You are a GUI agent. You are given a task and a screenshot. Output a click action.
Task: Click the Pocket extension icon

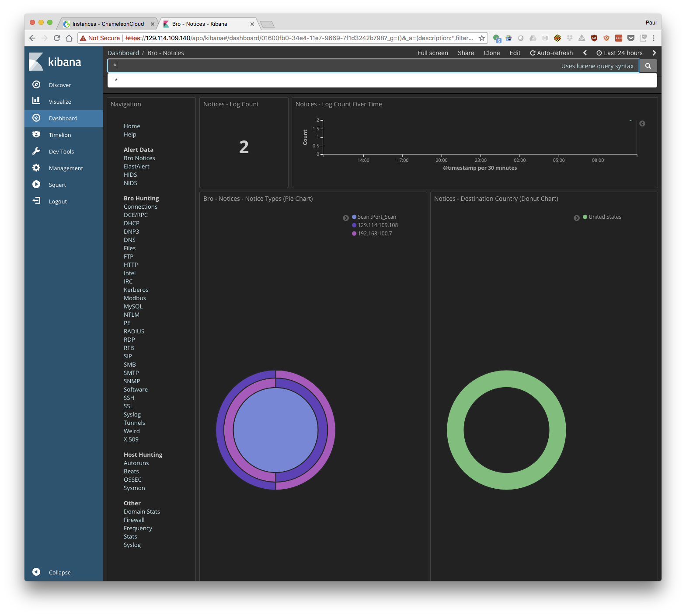pos(630,38)
